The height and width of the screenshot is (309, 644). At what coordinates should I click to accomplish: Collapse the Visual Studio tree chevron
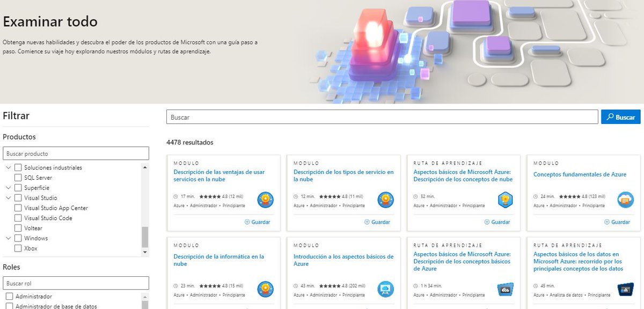pos(8,198)
